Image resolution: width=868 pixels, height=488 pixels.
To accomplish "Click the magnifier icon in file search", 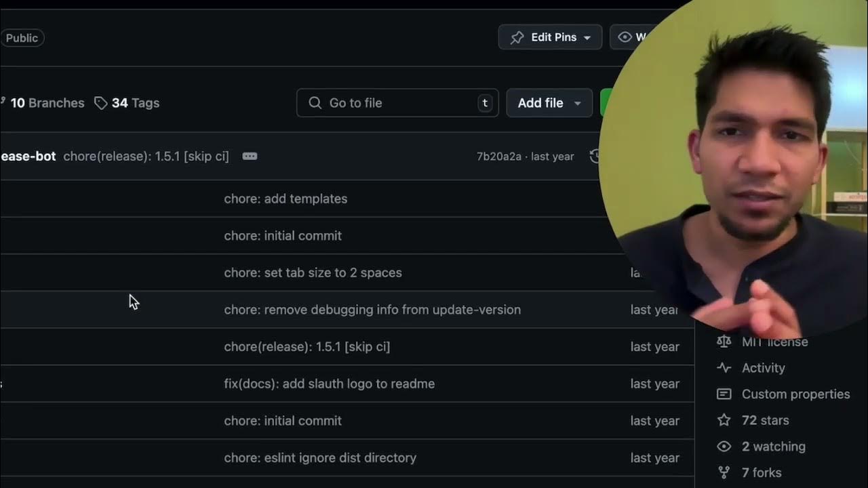I will point(315,103).
